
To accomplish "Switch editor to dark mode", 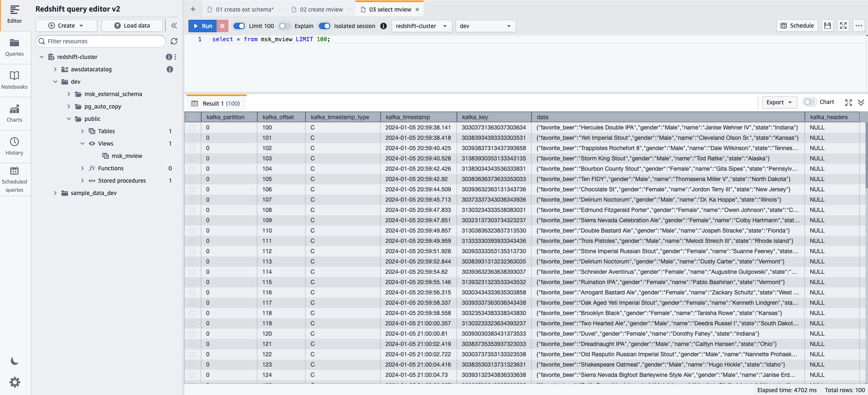I will coord(15,361).
